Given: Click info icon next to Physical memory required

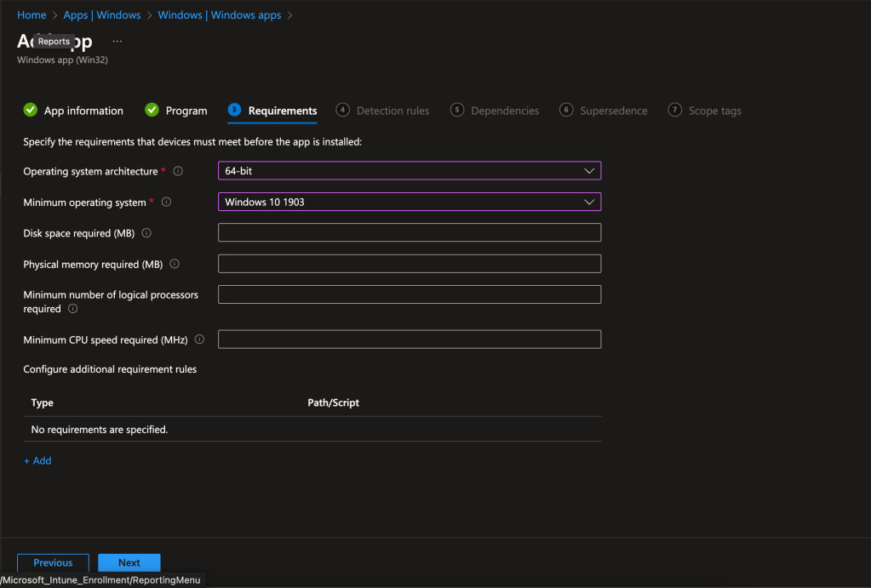Looking at the screenshot, I should click(x=175, y=264).
